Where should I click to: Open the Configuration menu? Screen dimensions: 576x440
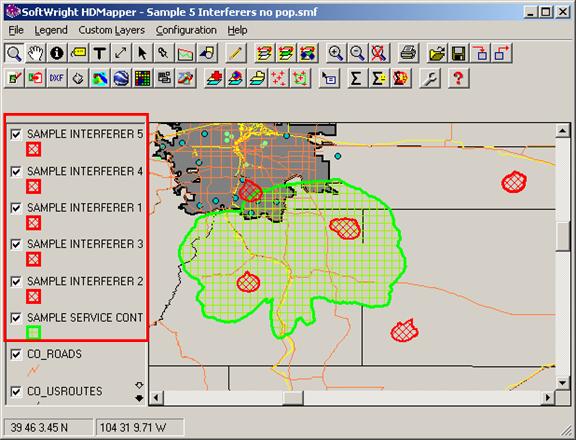click(186, 30)
